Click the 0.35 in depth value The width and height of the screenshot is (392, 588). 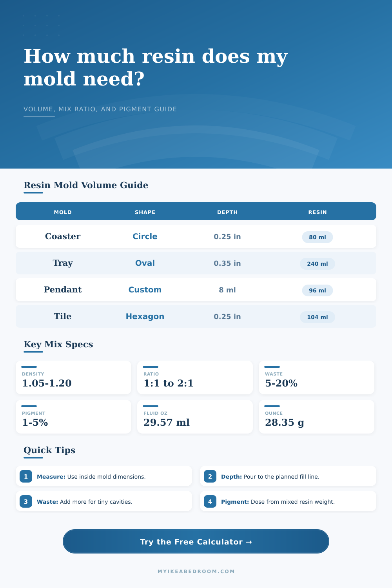[x=227, y=263]
